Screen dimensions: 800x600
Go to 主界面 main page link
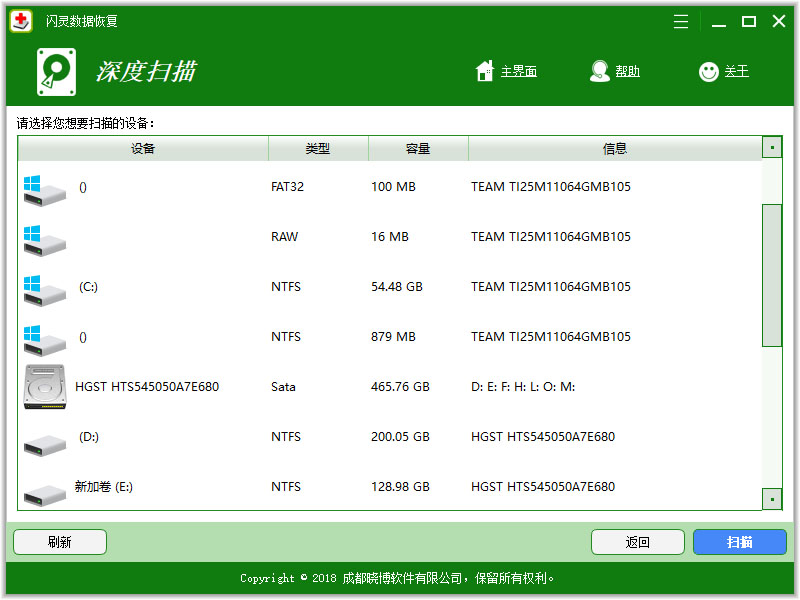coord(519,71)
